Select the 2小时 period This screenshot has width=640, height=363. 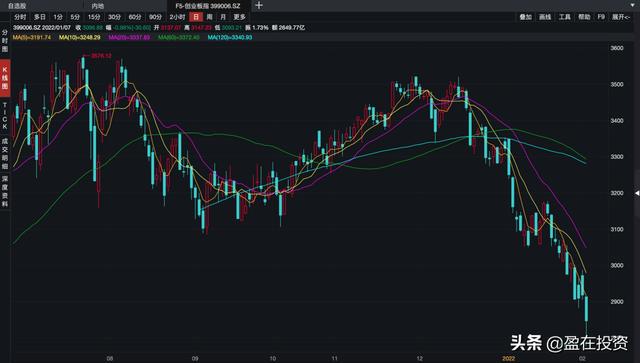(x=177, y=17)
